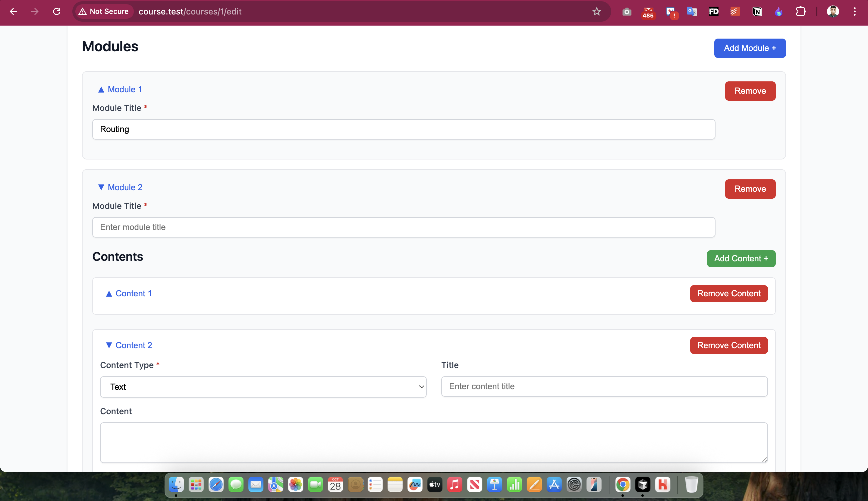The width and height of the screenshot is (868, 501).
Task: Open the Google Translate extension
Action: [x=692, y=11]
